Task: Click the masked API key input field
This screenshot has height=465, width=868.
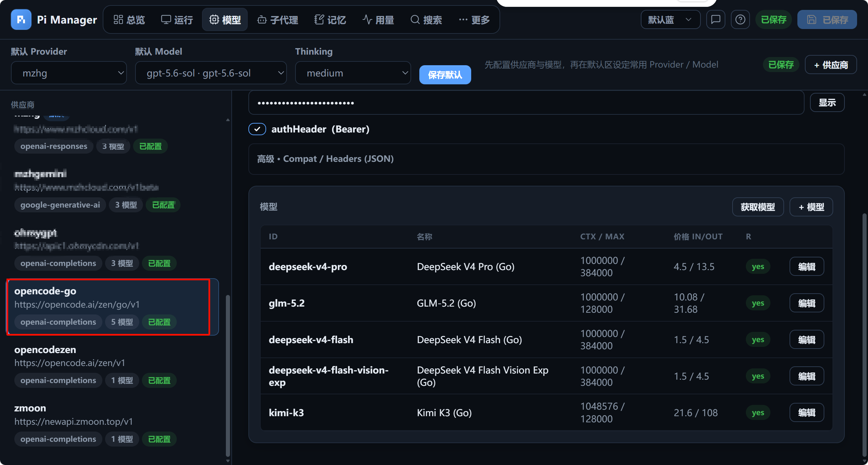Action: click(526, 102)
